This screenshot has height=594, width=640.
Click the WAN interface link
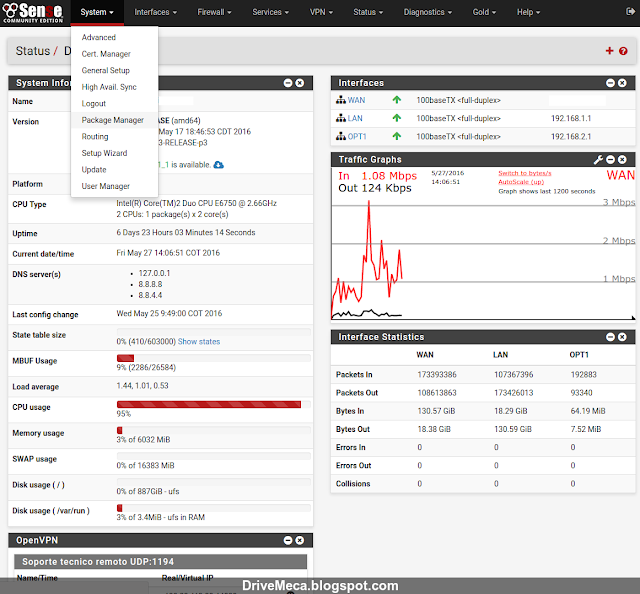(x=356, y=100)
